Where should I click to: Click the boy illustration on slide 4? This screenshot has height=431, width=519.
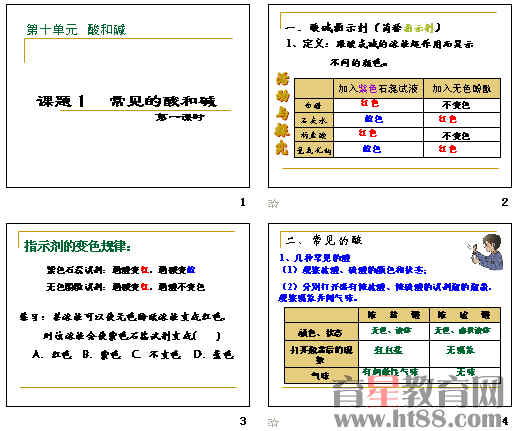[x=484, y=251]
